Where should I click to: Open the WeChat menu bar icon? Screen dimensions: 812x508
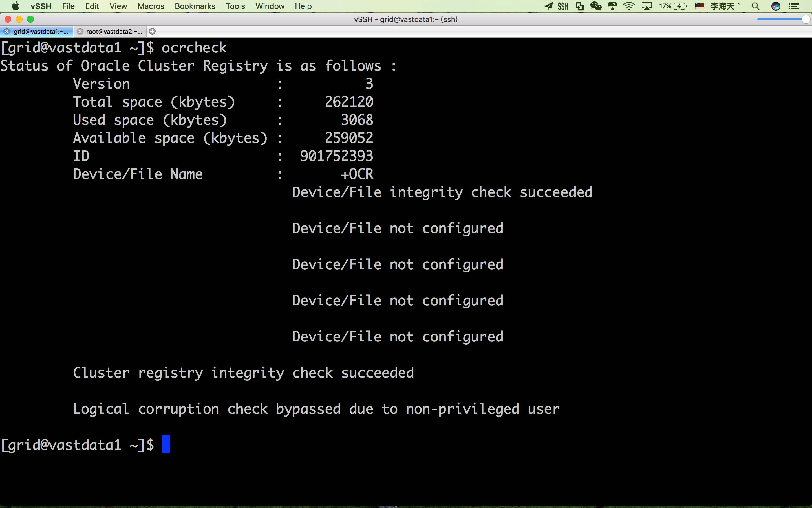[596, 6]
